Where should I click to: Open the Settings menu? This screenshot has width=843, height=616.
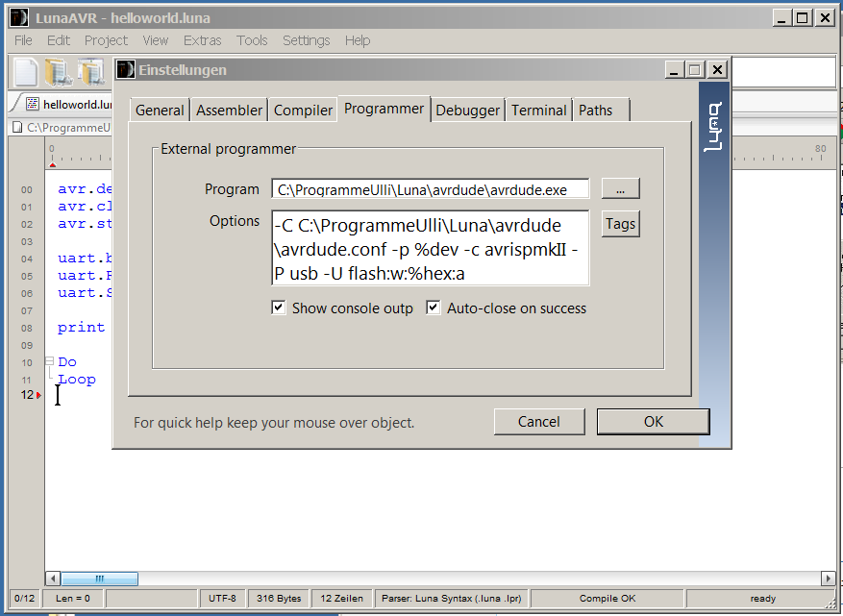307,40
